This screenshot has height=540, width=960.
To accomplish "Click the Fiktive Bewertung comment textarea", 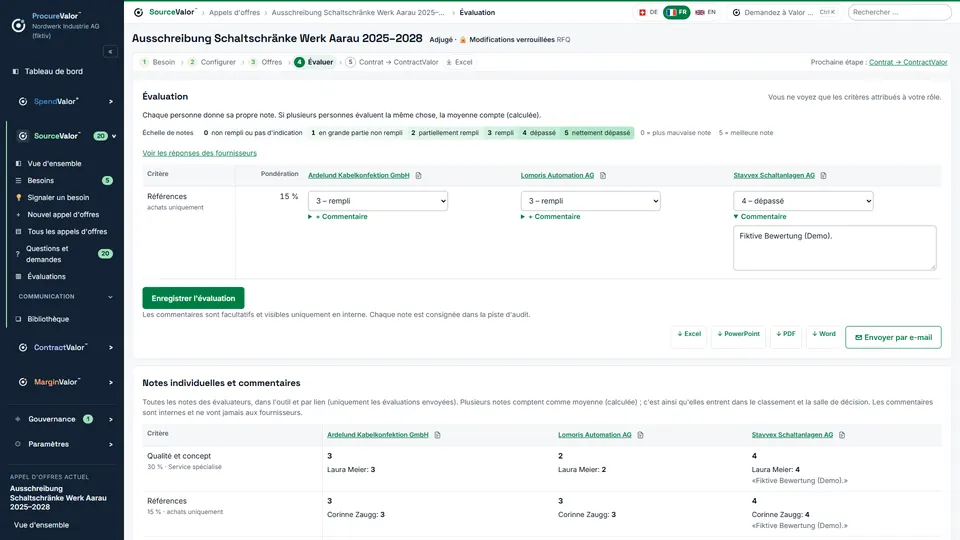I will click(x=835, y=248).
